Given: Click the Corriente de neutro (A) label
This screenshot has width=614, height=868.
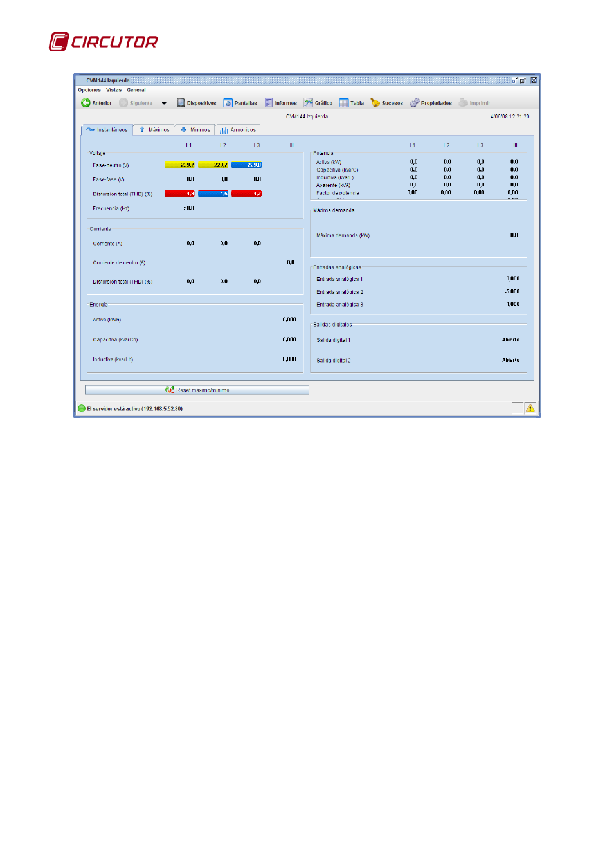Looking at the screenshot, I should click(119, 262).
